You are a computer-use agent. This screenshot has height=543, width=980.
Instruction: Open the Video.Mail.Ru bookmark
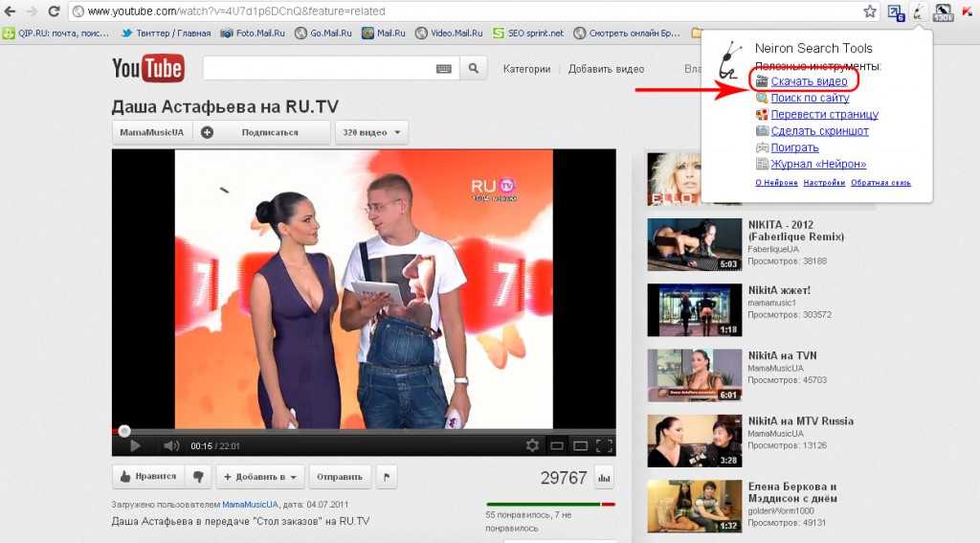tap(449, 34)
